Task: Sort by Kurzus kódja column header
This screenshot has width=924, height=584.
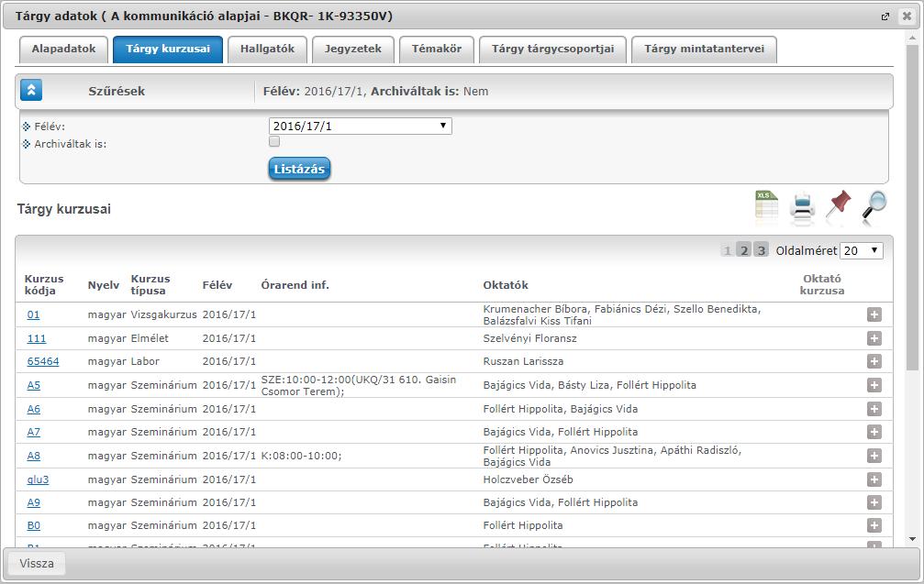Action: [x=44, y=285]
